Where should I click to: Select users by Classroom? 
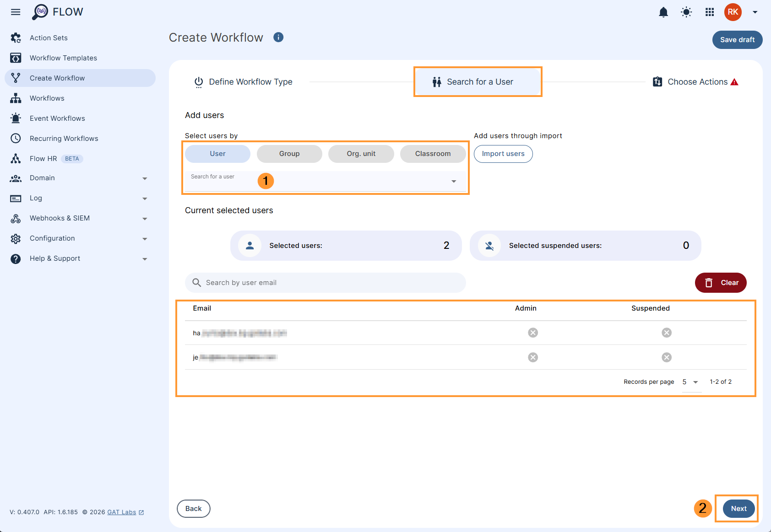[x=433, y=154]
